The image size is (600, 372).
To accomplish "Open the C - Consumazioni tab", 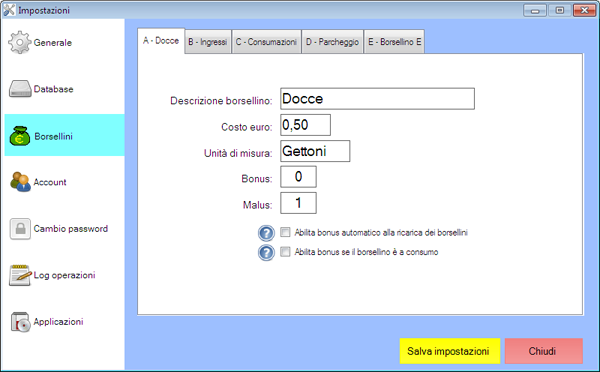I will pos(266,42).
